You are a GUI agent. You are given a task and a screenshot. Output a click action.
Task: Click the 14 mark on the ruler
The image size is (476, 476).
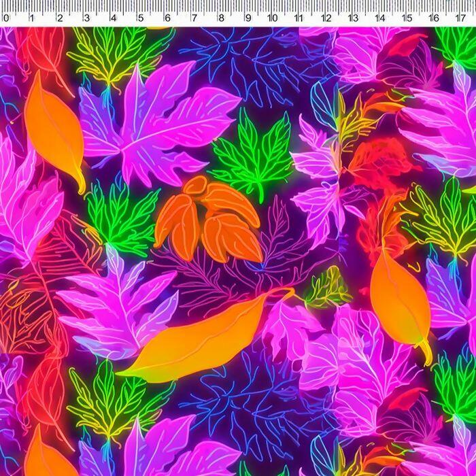[x=380, y=18]
